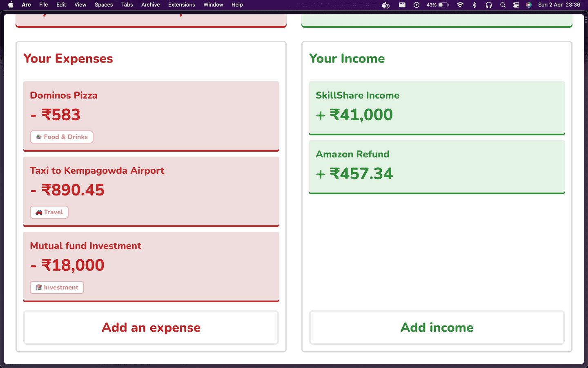The width and height of the screenshot is (588, 368).
Task: Click the ₹457.34 income amount
Action: click(x=354, y=174)
